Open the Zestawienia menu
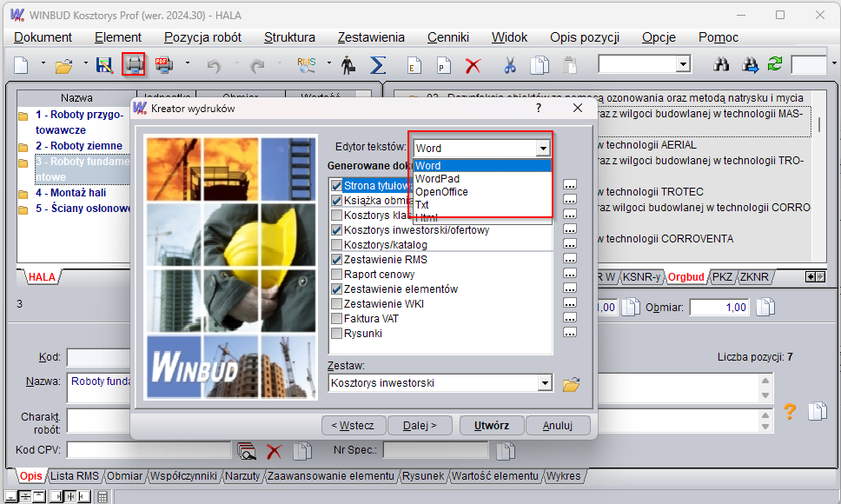 coord(371,37)
